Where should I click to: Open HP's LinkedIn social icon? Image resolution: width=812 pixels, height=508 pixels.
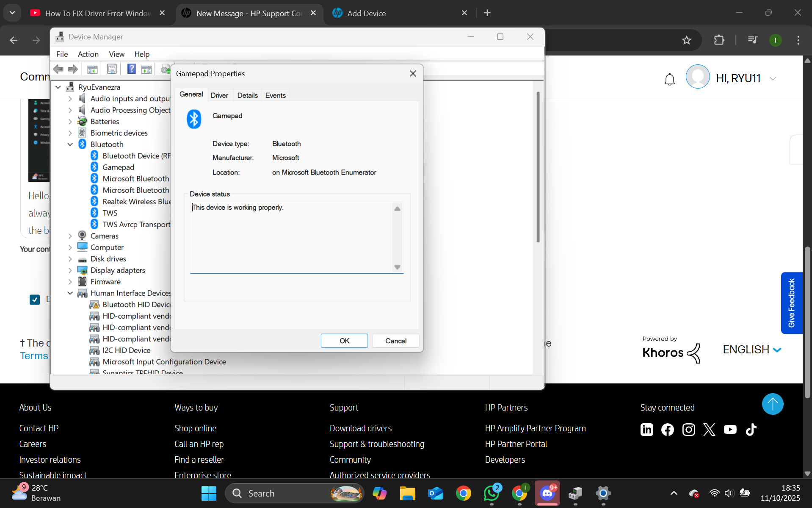646,430
